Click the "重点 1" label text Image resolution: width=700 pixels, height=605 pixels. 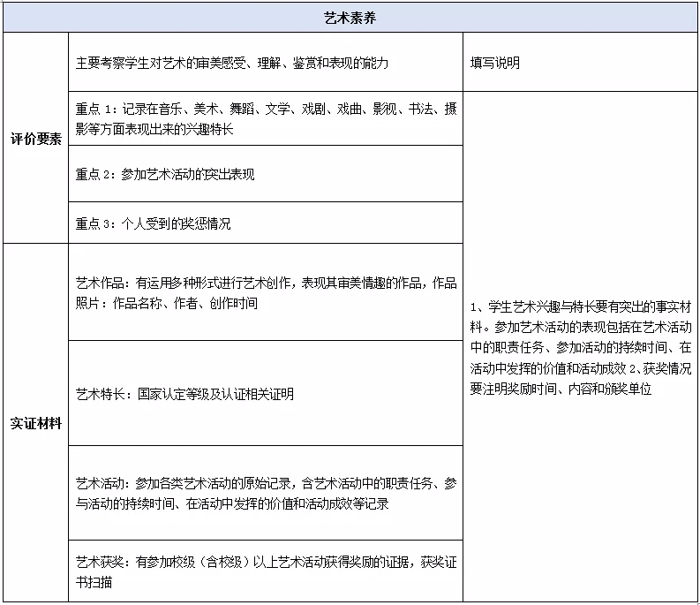point(95,110)
